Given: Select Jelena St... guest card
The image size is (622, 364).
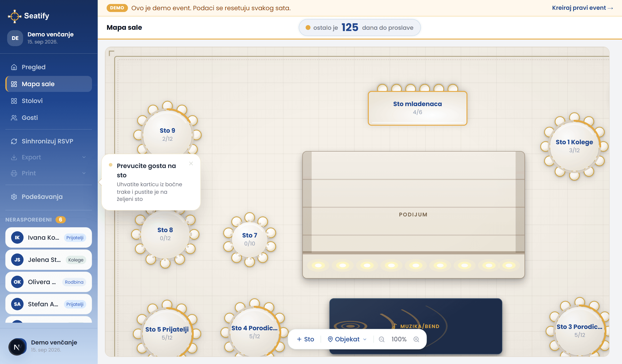Looking at the screenshot, I should [x=49, y=260].
